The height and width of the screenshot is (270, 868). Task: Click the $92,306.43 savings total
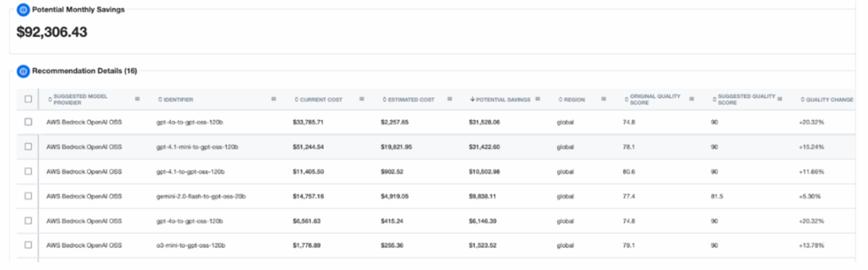pos(52,32)
